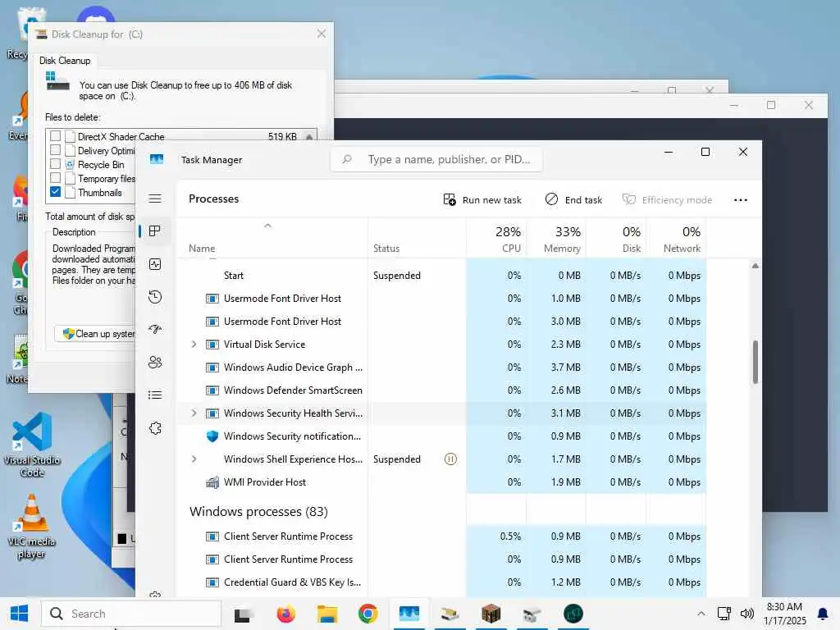Screen dimensions: 840x630
Task: Uncheck Thumbnails in Disk Cleanup
Action: click(55, 192)
